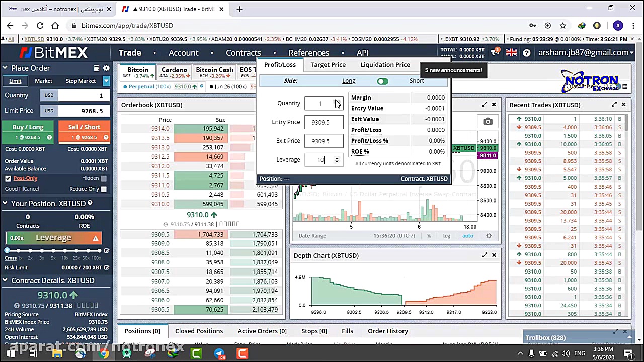Take chart snapshot with camera icon
The width and height of the screenshot is (644, 362).
[488, 121]
